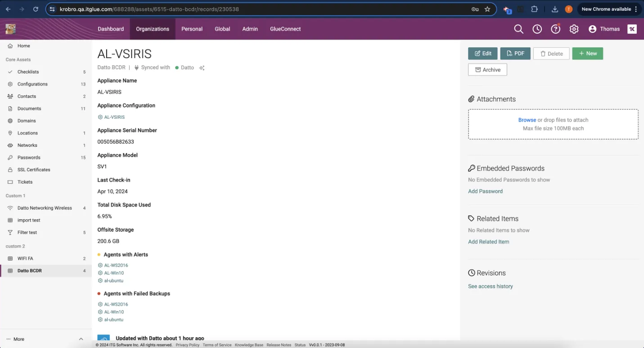Image resolution: width=644 pixels, height=348 pixels.
Task: Click the Kaseya K logo icon
Action: pyautogui.click(x=632, y=29)
